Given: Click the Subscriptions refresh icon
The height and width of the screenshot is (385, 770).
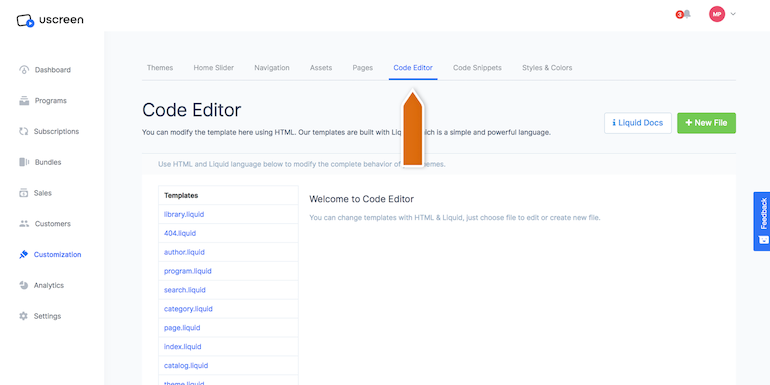Looking at the screenshot, I should [24, 132].
